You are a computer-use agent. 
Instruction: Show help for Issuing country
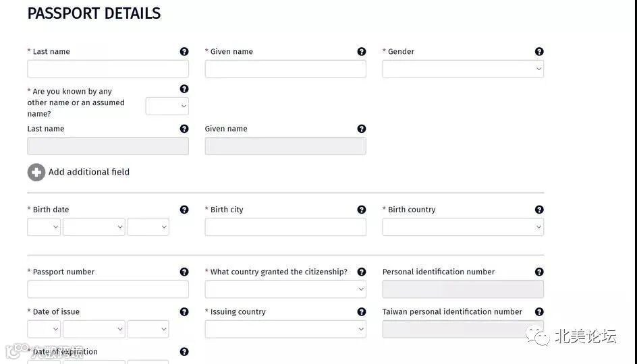[x=362, y=312]
